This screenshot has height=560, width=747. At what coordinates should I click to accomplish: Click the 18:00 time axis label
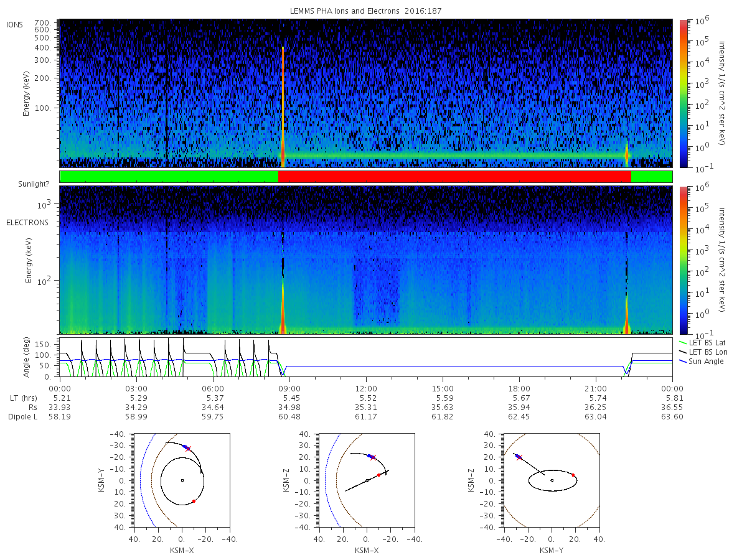[519, 388]
